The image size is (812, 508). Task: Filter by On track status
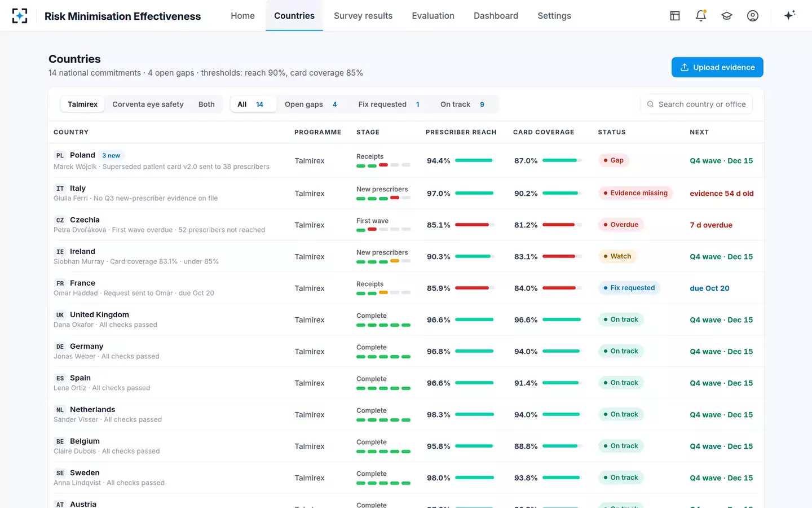462,104
